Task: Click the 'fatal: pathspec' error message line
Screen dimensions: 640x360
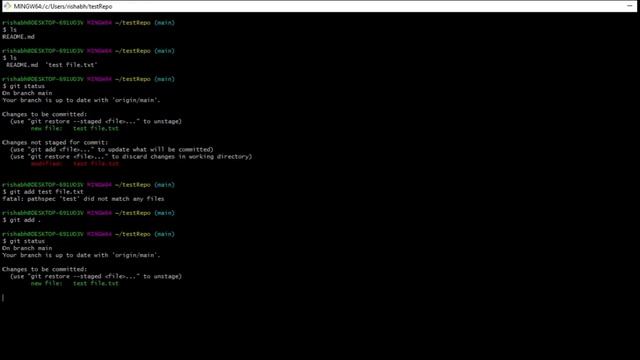Action: tap(83, 199)
